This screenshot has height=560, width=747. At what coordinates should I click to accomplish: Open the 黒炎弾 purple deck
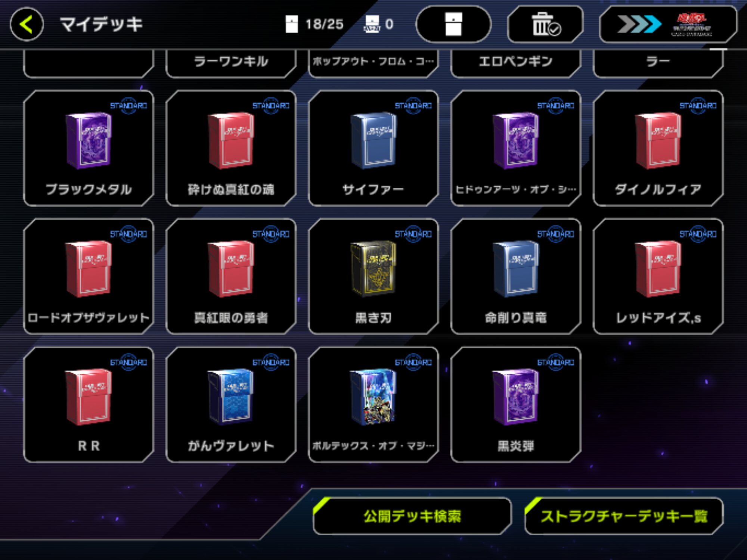(x=516, y=405)
